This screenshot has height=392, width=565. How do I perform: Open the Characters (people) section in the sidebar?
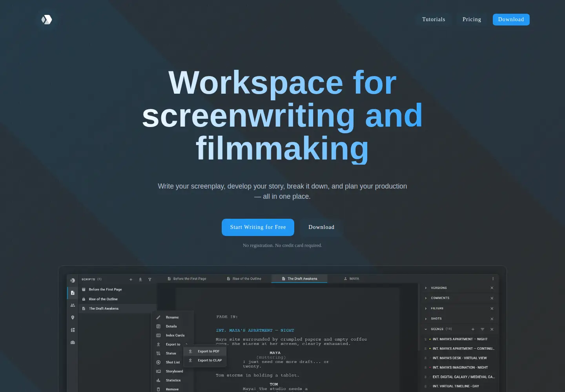click(x=73, y=305)
